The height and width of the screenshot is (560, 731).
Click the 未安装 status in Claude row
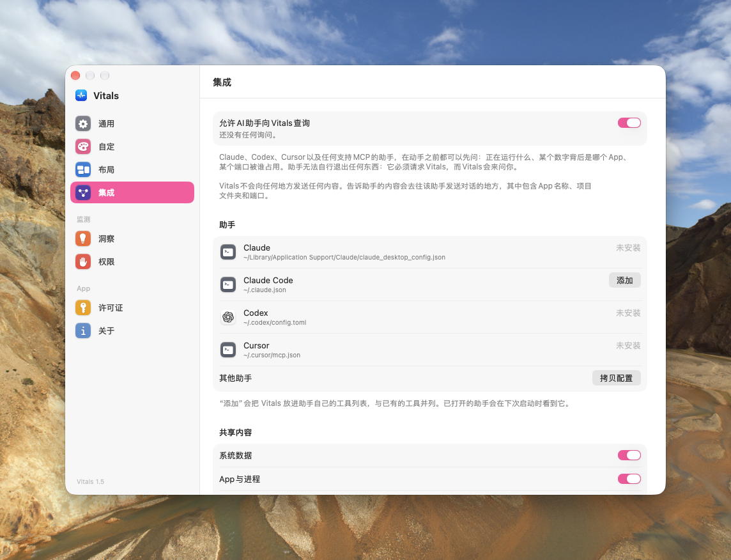click(628, 247)
